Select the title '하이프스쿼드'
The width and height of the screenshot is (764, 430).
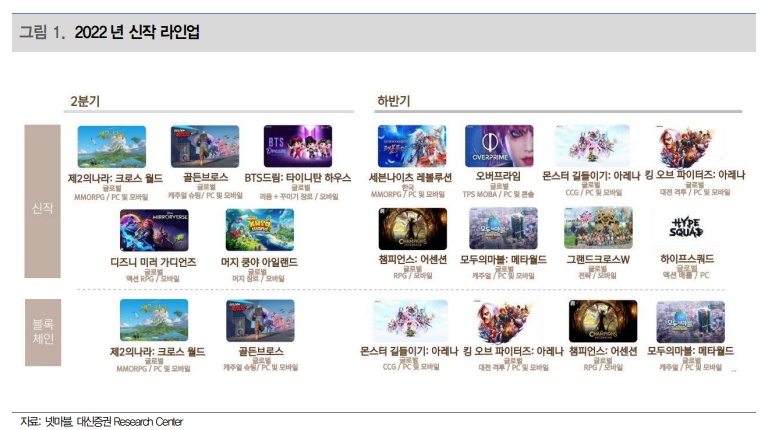(x=687, y=259)
